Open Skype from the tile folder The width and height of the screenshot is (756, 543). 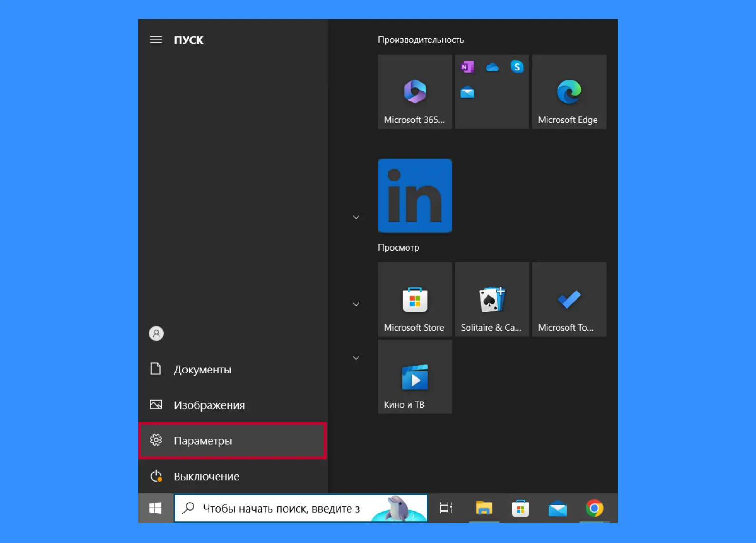pos(517,67)
